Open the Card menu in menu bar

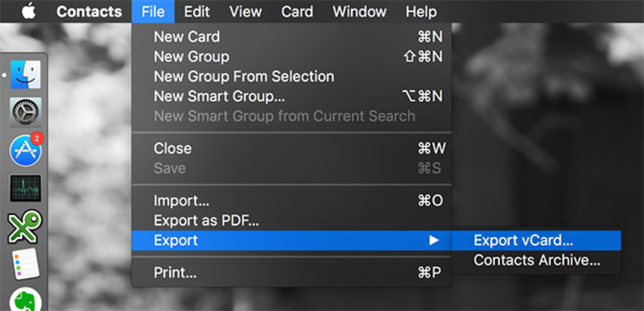point(297,11)
